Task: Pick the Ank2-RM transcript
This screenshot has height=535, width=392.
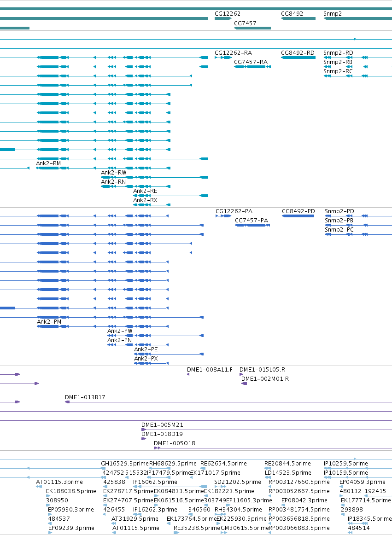Action: click(103, 168)
